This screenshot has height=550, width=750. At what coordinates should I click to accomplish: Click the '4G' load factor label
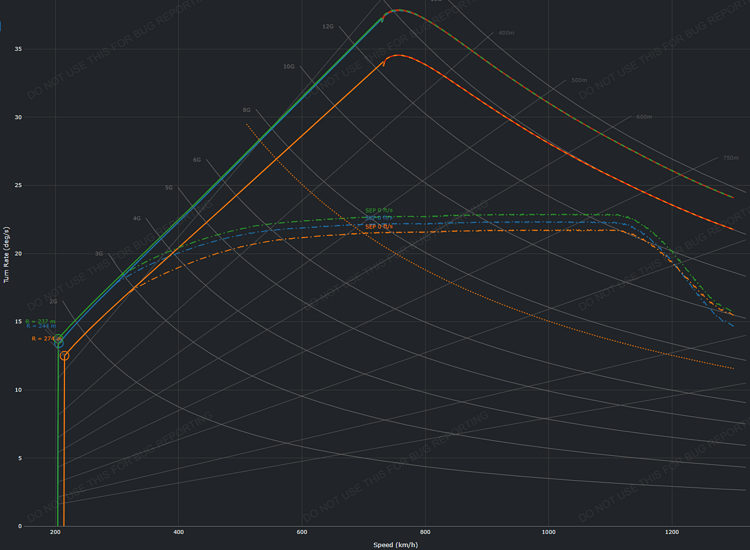pyautogui.click(x=137, y=219)
